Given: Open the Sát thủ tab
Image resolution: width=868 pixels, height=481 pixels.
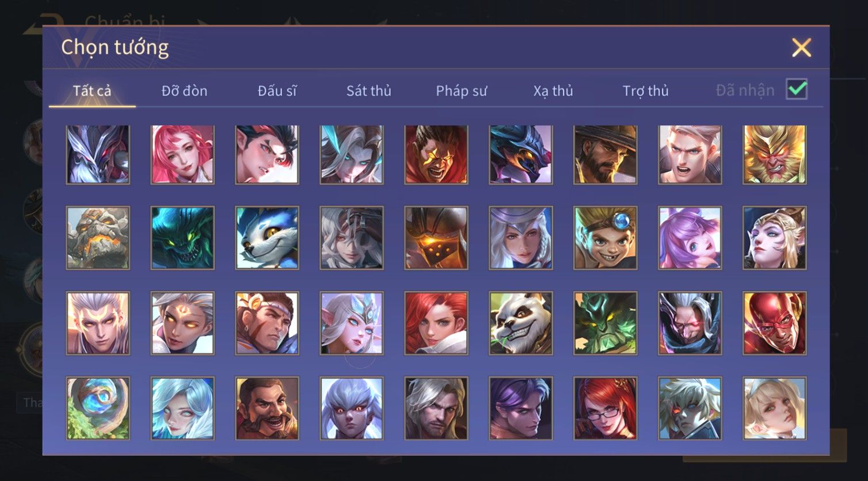Looking at the screenshot, I should tap(369, 91).
